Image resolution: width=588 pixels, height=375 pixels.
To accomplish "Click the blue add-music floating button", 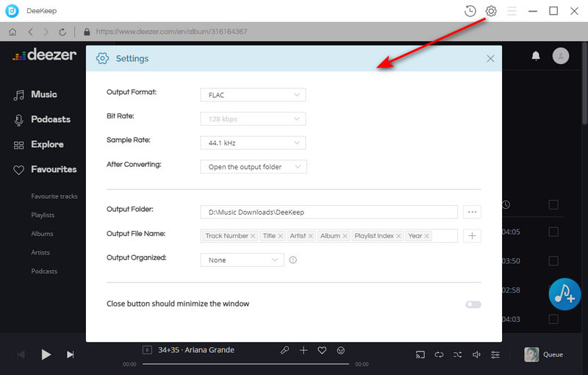I will coord(564,294).
